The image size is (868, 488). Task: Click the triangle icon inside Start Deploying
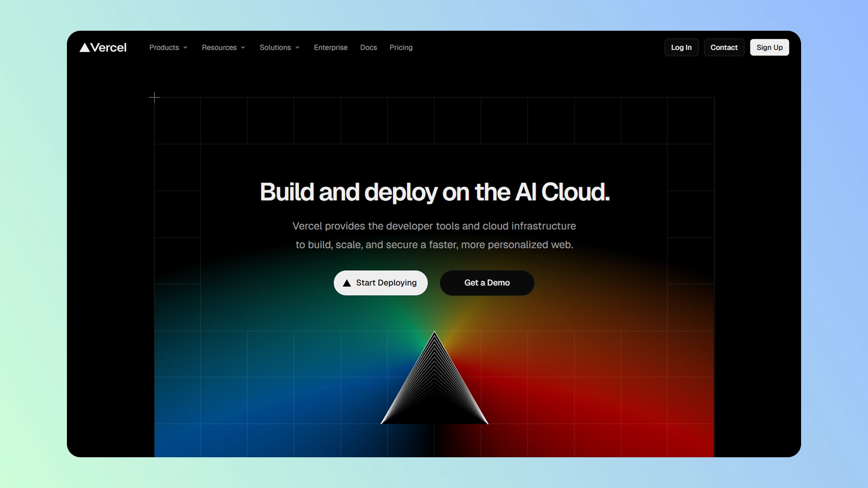pyautogui.click(x=347, y=283)
